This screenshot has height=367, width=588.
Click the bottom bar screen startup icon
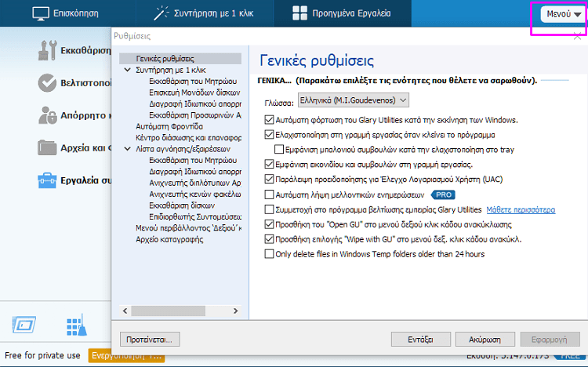[24, 325]
